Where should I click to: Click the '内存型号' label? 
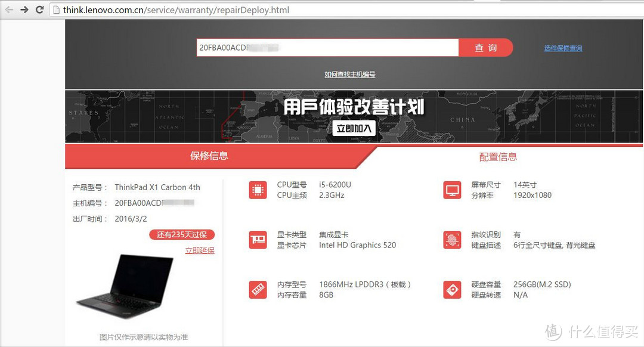pos(292,284)
